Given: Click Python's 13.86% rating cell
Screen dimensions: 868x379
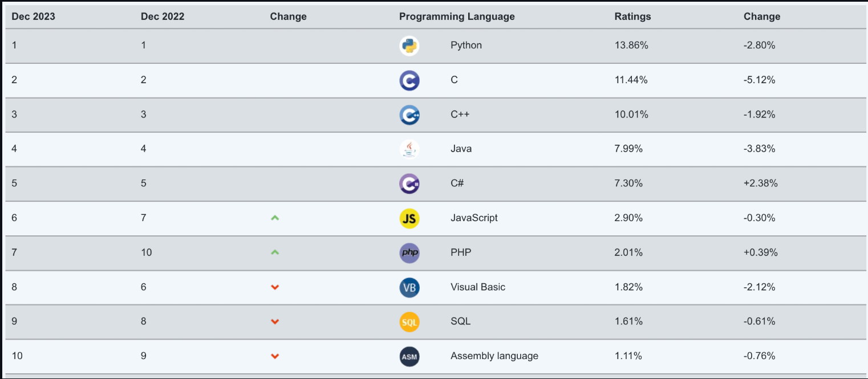Looking at the screenshot, I should tap(631, 46).
